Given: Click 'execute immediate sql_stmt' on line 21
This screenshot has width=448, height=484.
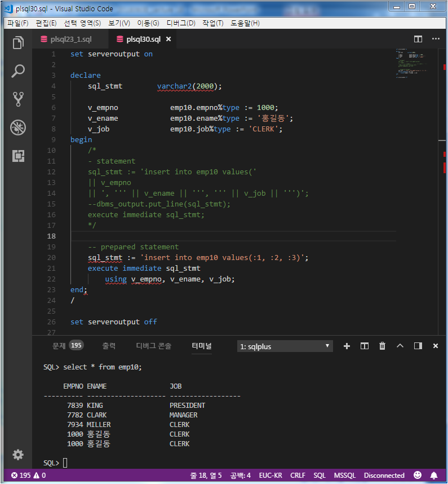Looking at the screenshot, I should (144, 269).
